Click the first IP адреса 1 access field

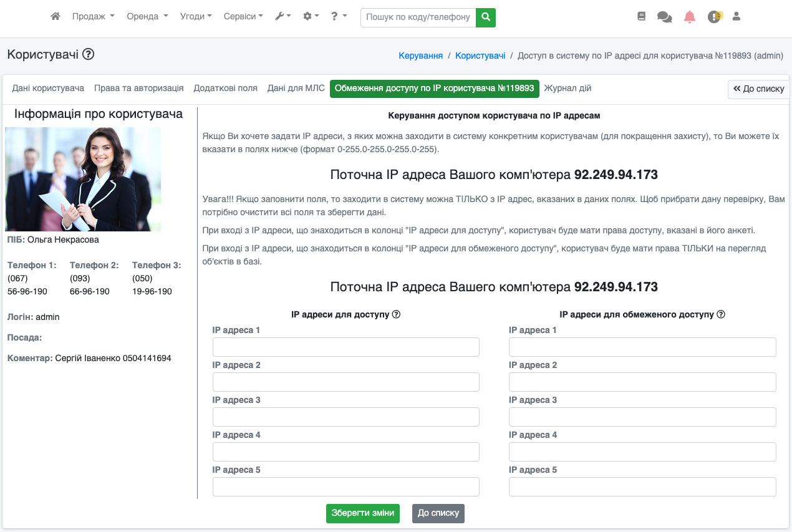[345, 347]
